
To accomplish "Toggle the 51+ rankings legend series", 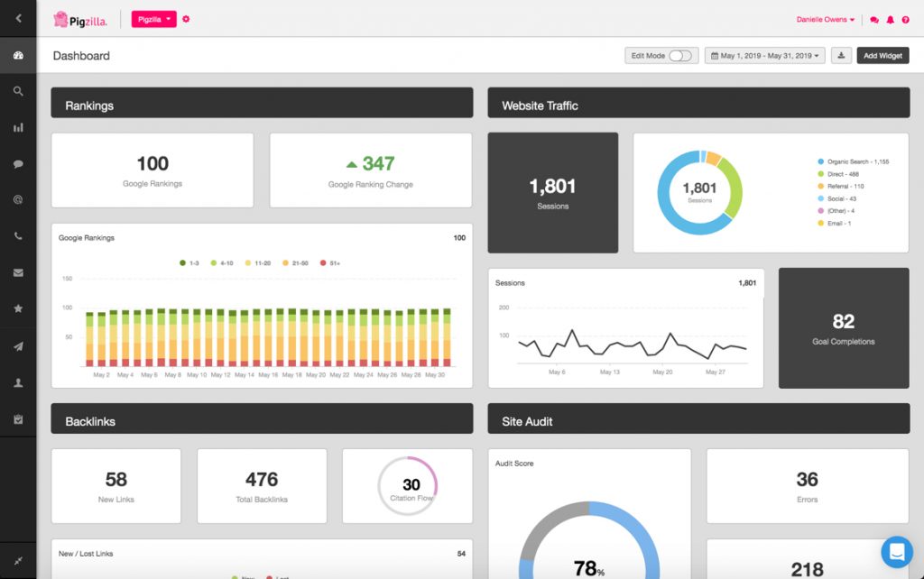I will pyautogui.click(x=330, y=263).
